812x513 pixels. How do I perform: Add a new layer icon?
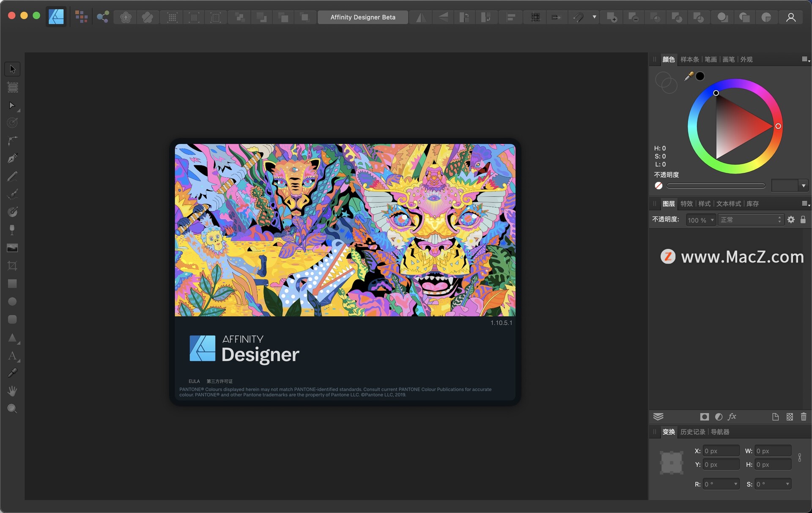click(775, 417)
